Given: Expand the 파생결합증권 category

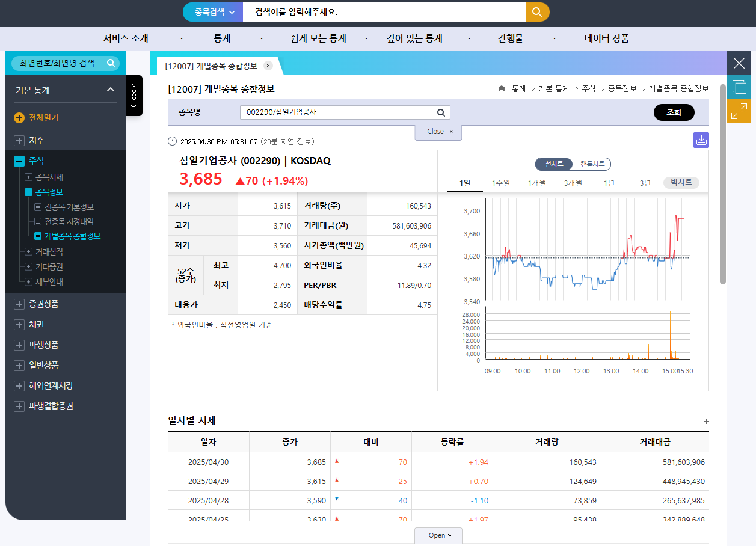Looking at the screenshot, I should point(19,406).
